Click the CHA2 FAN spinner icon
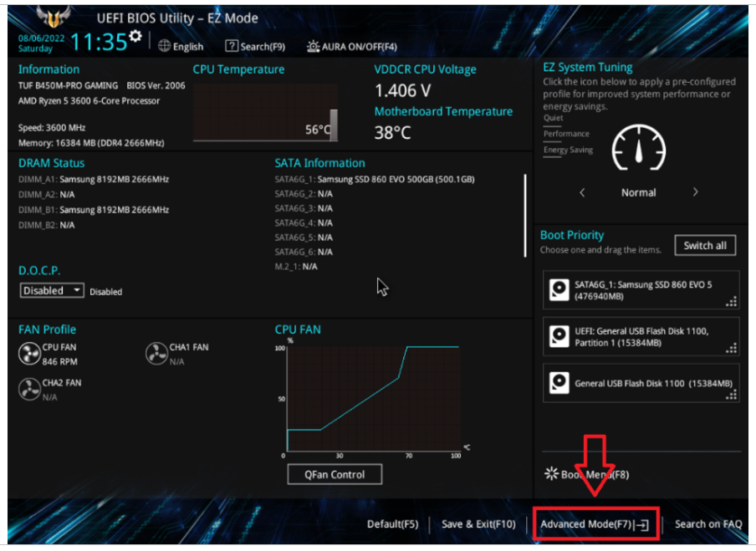756x551 pixels. (29, 390)
